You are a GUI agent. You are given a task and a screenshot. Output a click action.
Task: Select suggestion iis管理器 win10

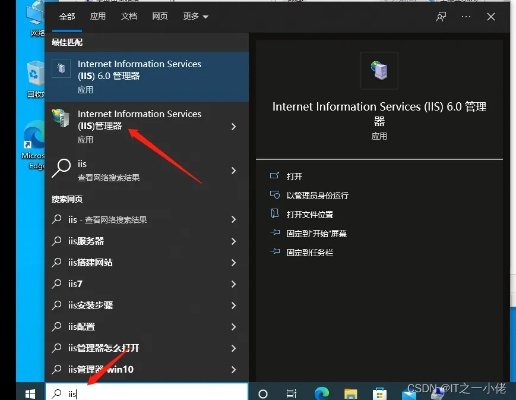tap(101, 369)
